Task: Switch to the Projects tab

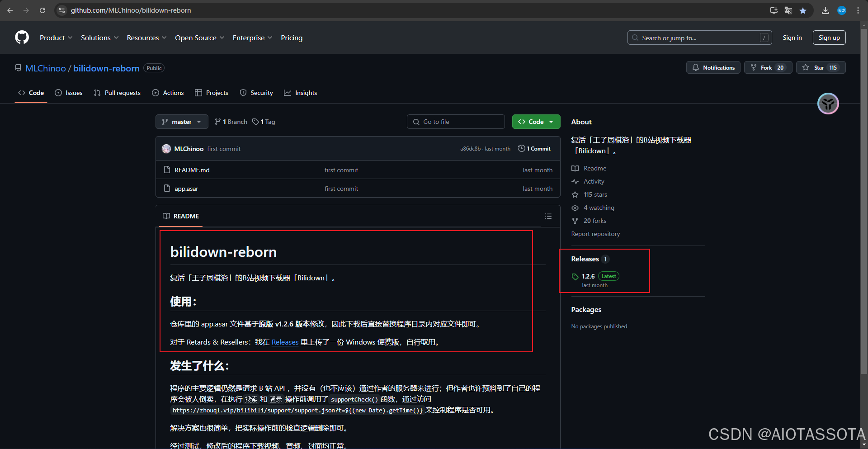Action: click(x=212, y=93)
